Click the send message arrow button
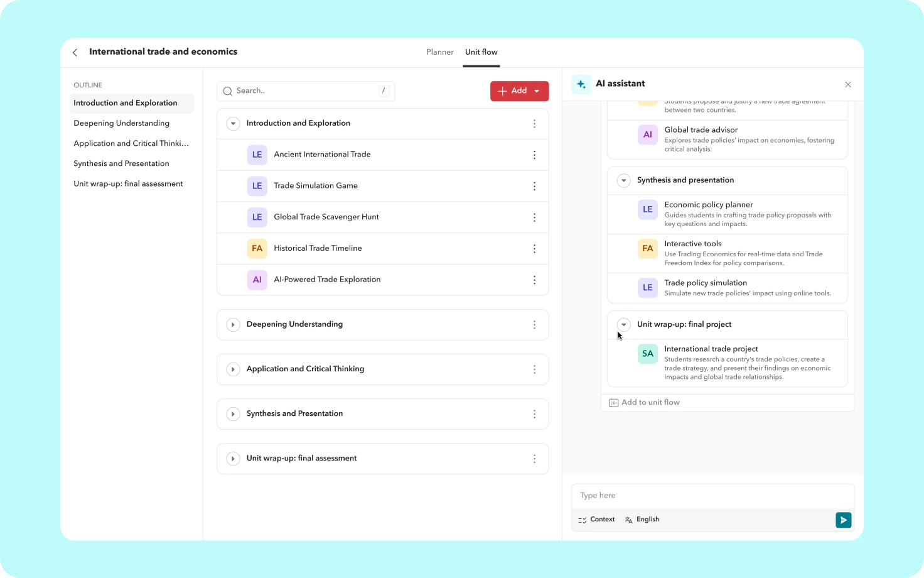The height and width of the screenshot is (578, 924). point(844,520)
